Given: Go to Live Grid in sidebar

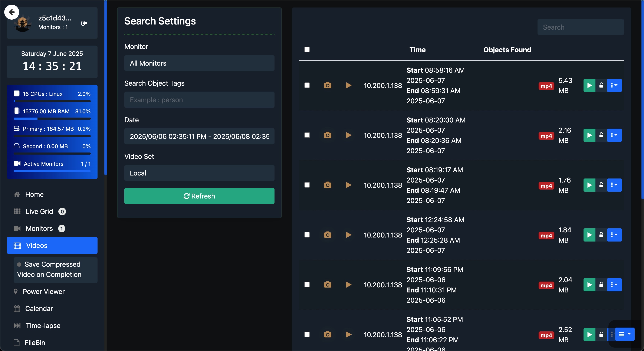Looking at the screenshot, I should [x=39, y=211].
